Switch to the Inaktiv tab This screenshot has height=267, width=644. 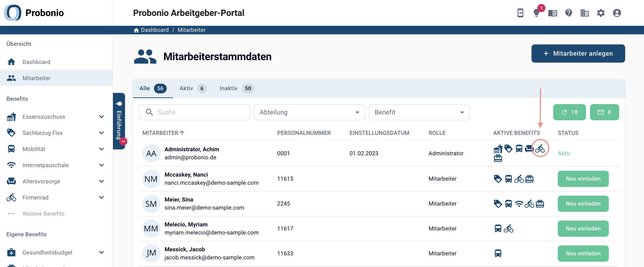click(x=237, y=88)
